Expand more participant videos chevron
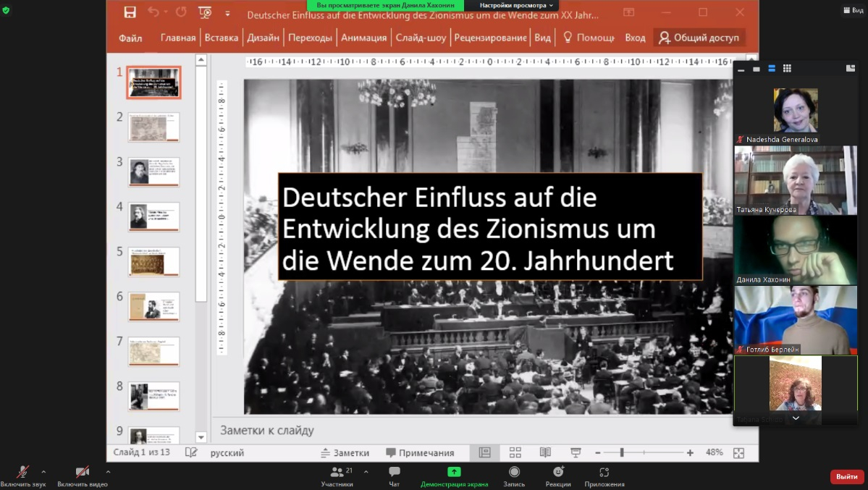 click(796, 418)
